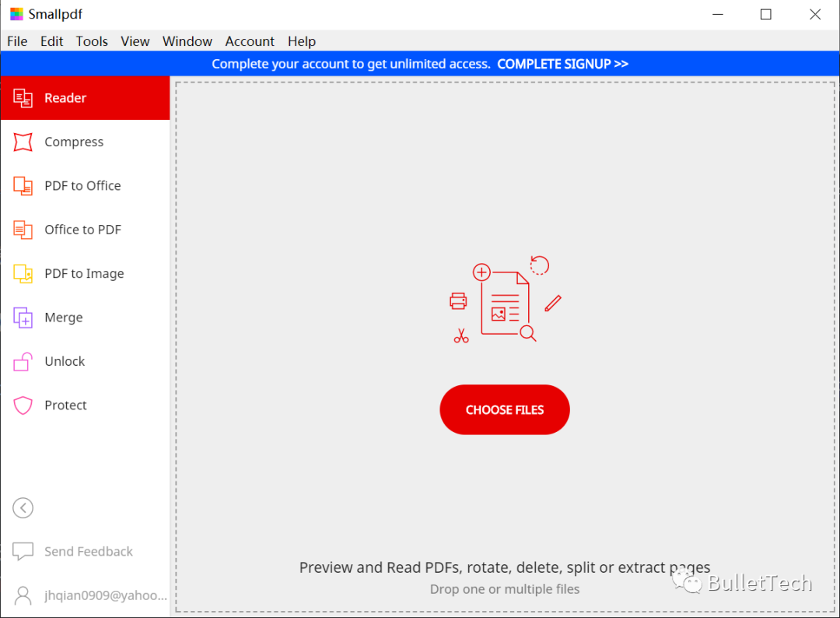Screen dimensions: 840x618
Task: Open the File menu
Action: (x=17, y=41)
